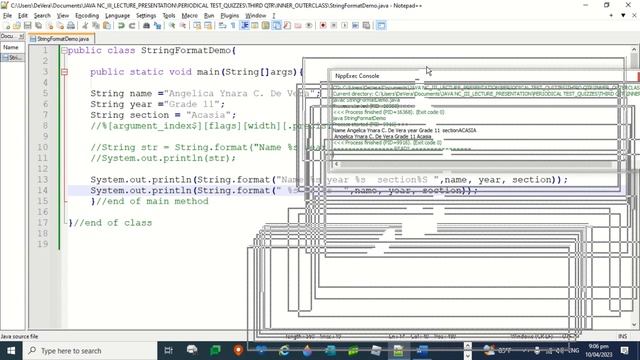This screenshot has width=640, height=360.
Task: Click code line 'String section = "Acasia";'
Action: point(163,115)
